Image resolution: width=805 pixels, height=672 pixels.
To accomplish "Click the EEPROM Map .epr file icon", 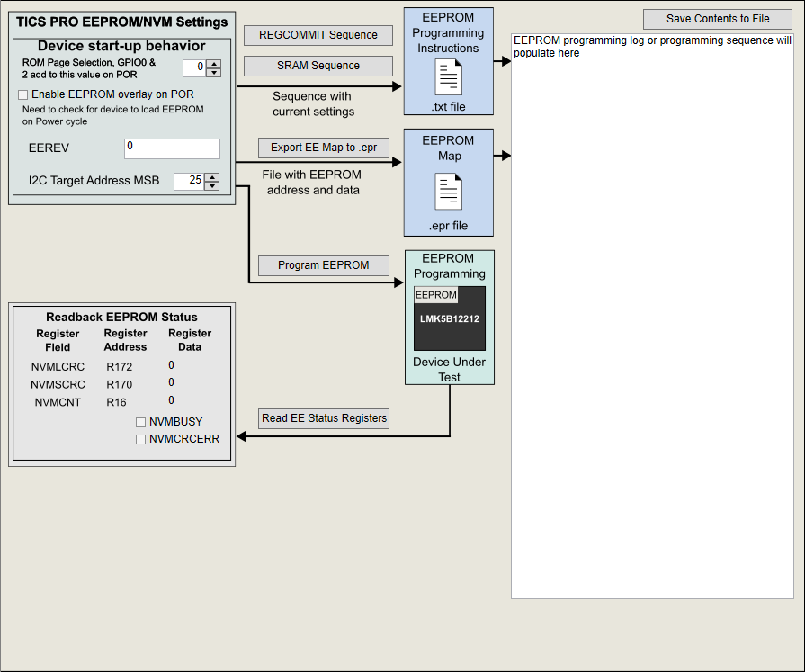I will point(448,192).
